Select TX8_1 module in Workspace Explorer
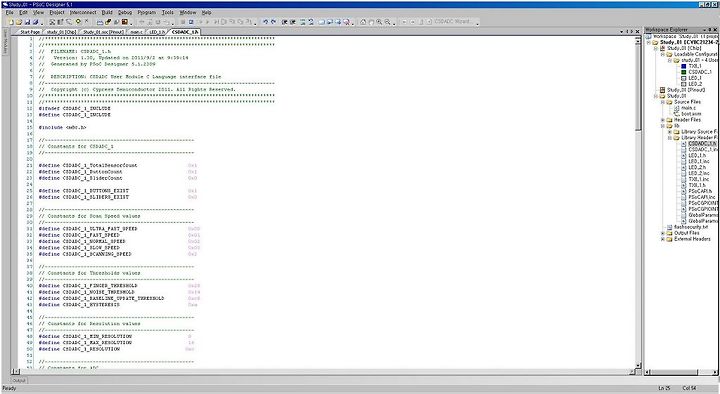 pos(695,66)
